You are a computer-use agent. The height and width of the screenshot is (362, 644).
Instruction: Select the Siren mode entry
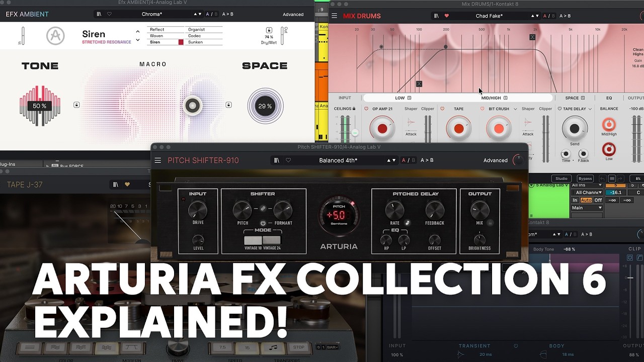(x=166, y=42)
